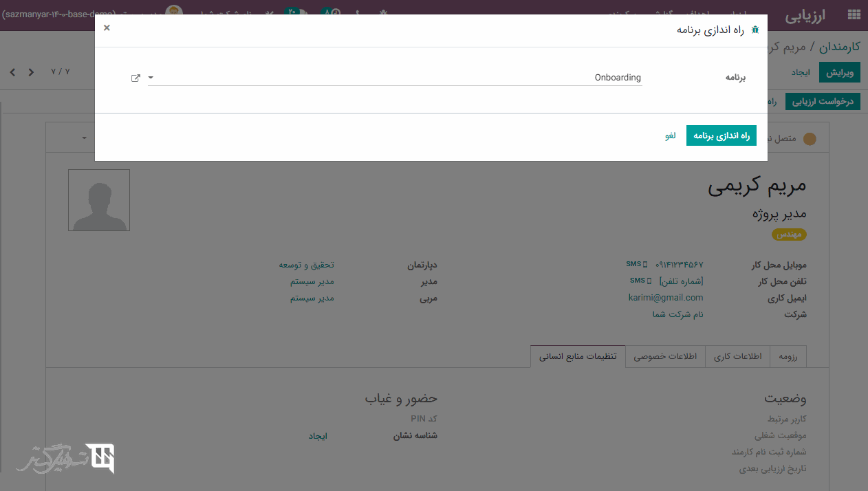Image resolution: width=868 pixels, height=491 pixels.
Task: Click the تاریخ ارزیابی بعدی label
Action: pos(773,468)
